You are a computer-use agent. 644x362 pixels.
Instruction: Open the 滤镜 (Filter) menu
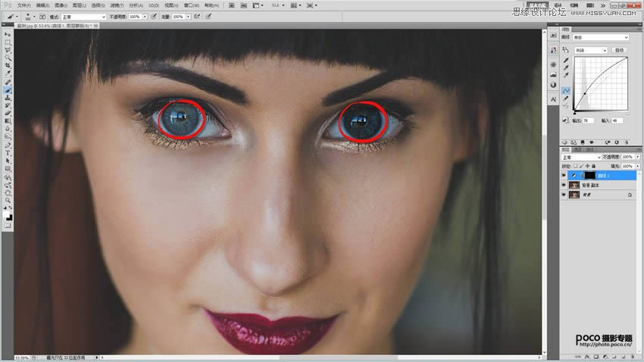[117, 5]
